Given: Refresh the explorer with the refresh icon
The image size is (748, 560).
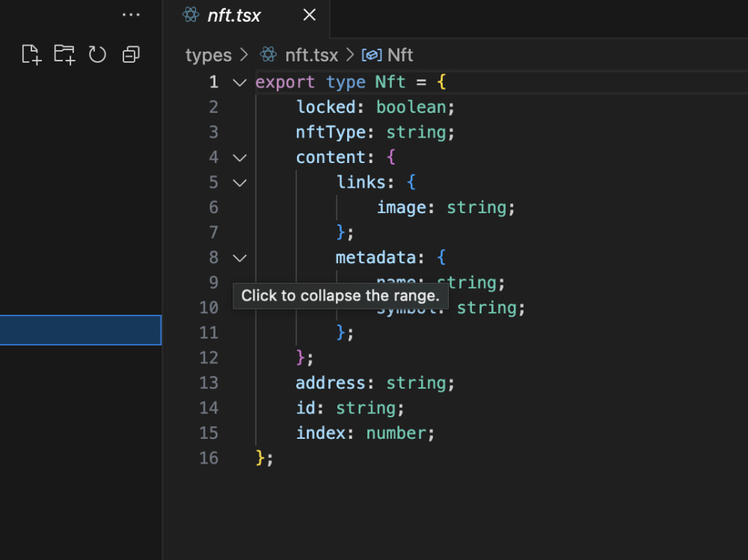Looking at the screenshot, I should [x=97, y=55].
